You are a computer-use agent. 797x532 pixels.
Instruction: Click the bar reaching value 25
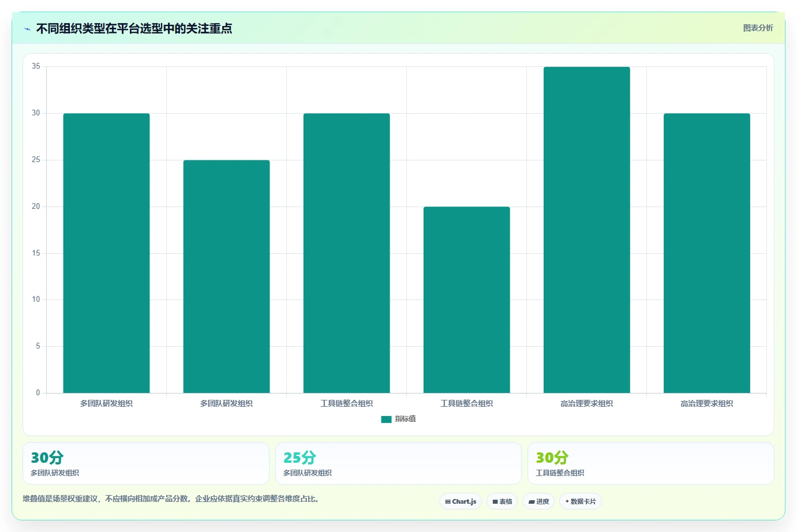(226, 276)
